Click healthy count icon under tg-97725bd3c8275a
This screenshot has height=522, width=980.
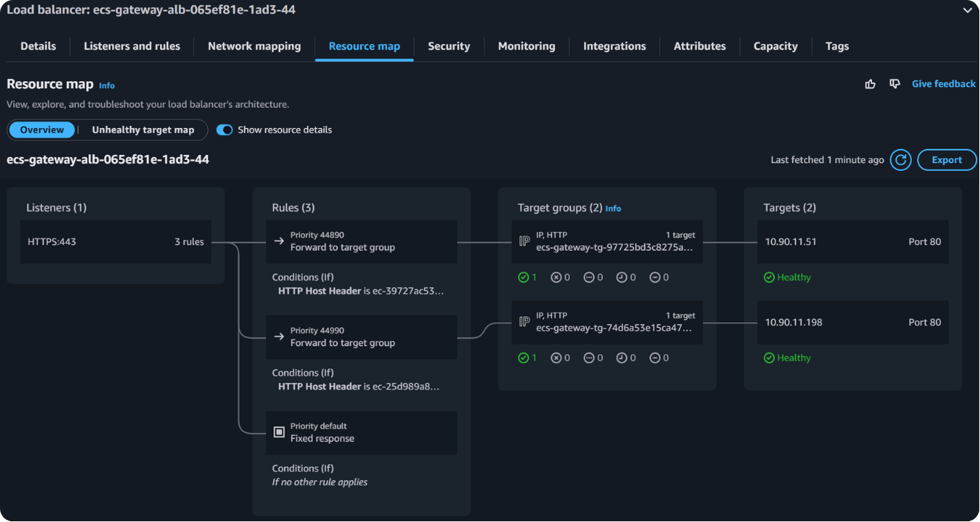[523, 277]
